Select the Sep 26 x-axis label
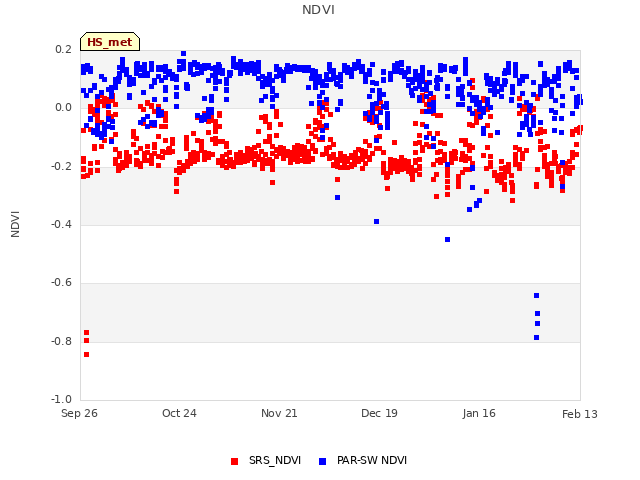 [x=79, y=413]
